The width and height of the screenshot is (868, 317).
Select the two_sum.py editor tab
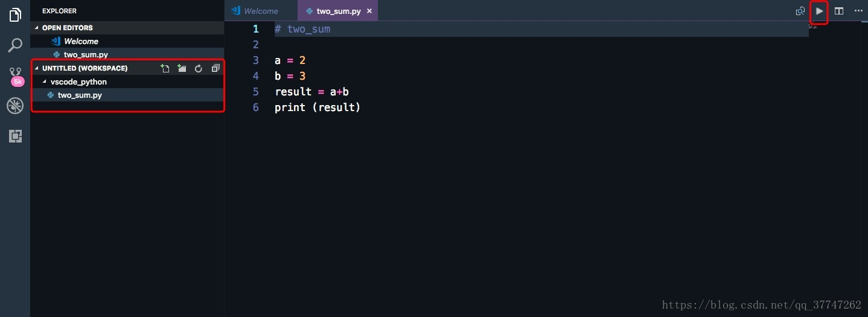[338, 11]
